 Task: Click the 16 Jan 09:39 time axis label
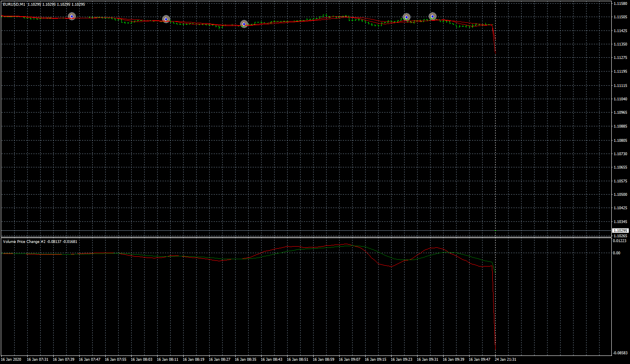coord(453,360)
